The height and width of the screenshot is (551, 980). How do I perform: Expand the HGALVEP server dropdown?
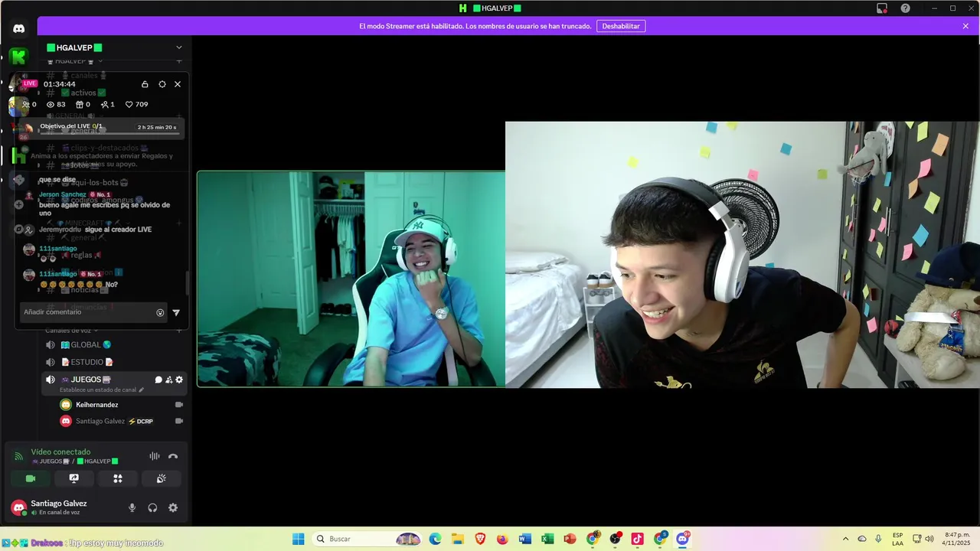tap(179, 47)
